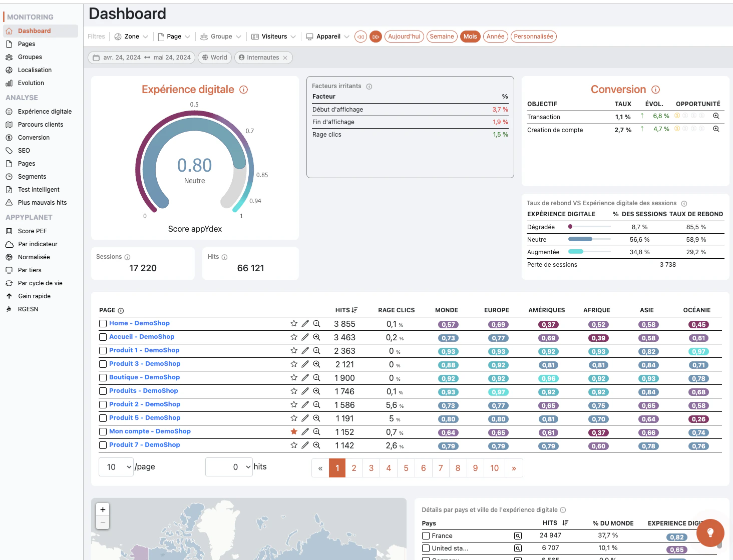The height and width of the screenshot is (560, 733).
Task: Open the Zone filter dropdown
Action: point(131,37)
